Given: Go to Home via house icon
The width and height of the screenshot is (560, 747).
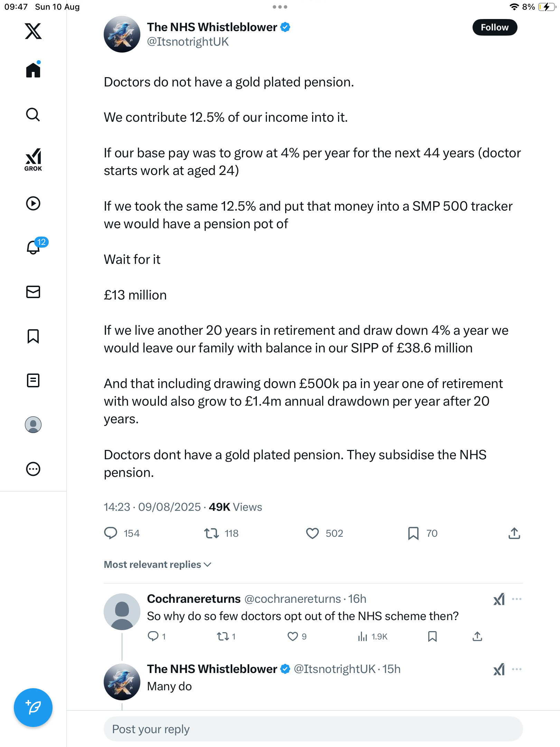Looking at the screenshot, I should [x=33, y=70].
